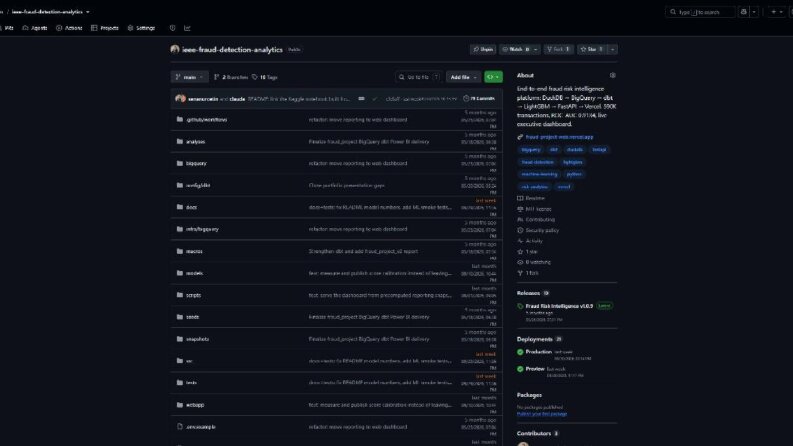Open the tests folder
This screenshot has width=793, height=446.
191,383
